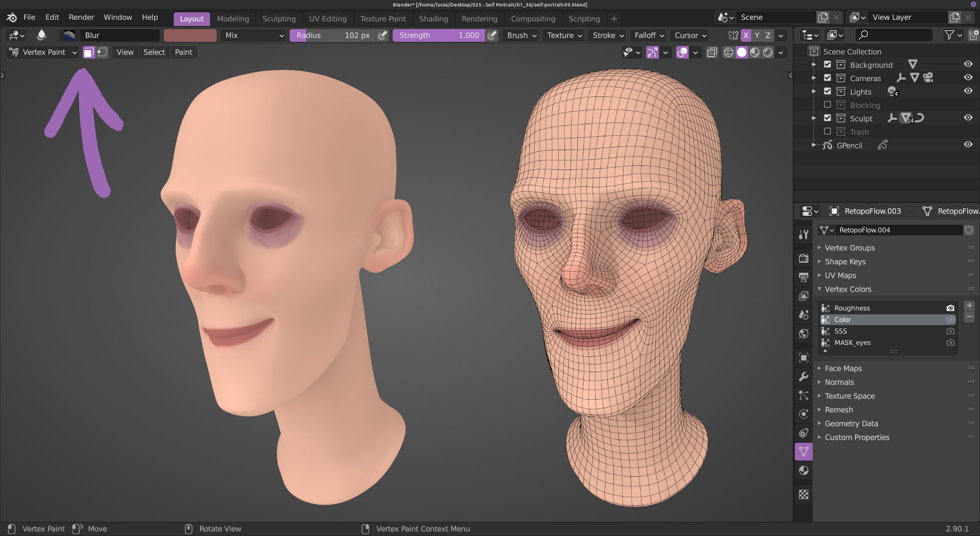Switch viewport shading to Material Preview
This screenshot has width=980, height=536.
coord(754,52)
